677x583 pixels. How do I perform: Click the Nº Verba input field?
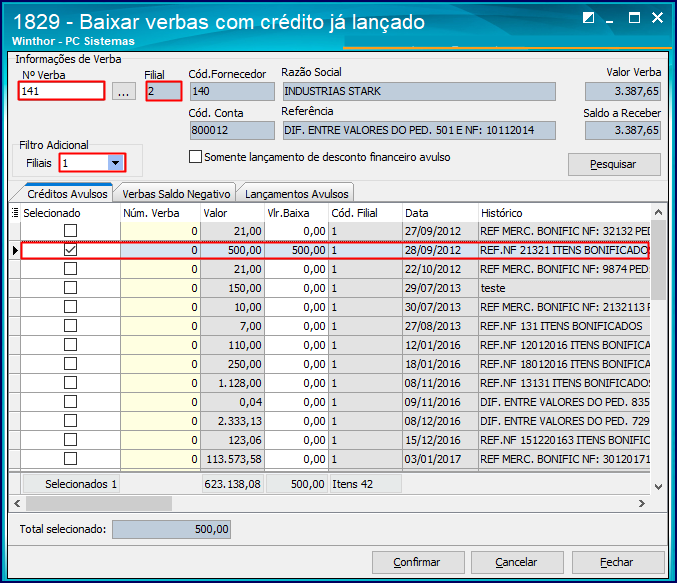[x=61, y=91]
